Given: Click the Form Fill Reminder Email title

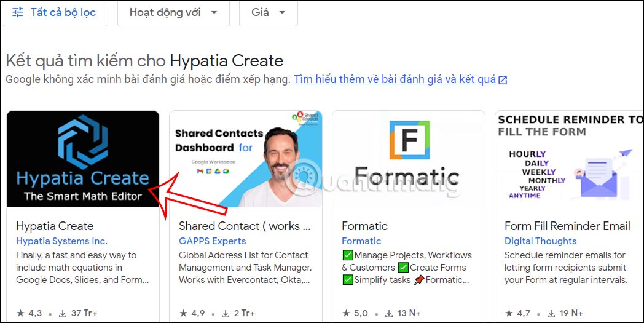Looking at the screenshot, I should (x=567, y=226).
